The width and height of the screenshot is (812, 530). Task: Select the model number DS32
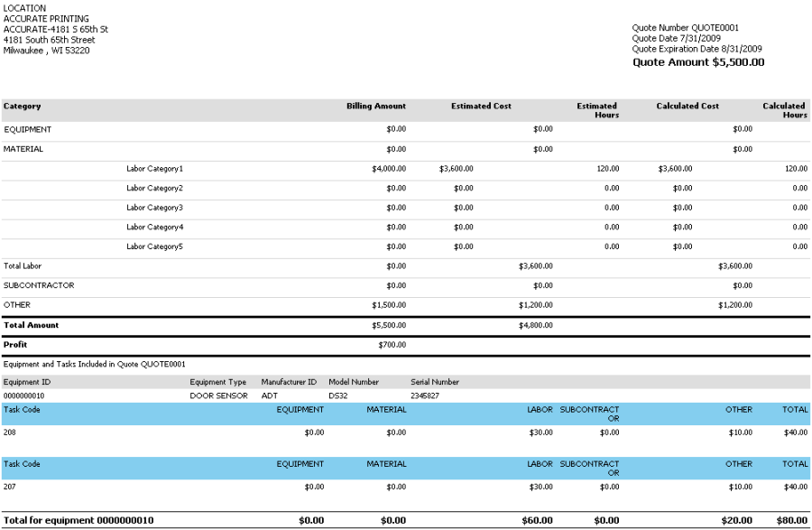point(338,395)
